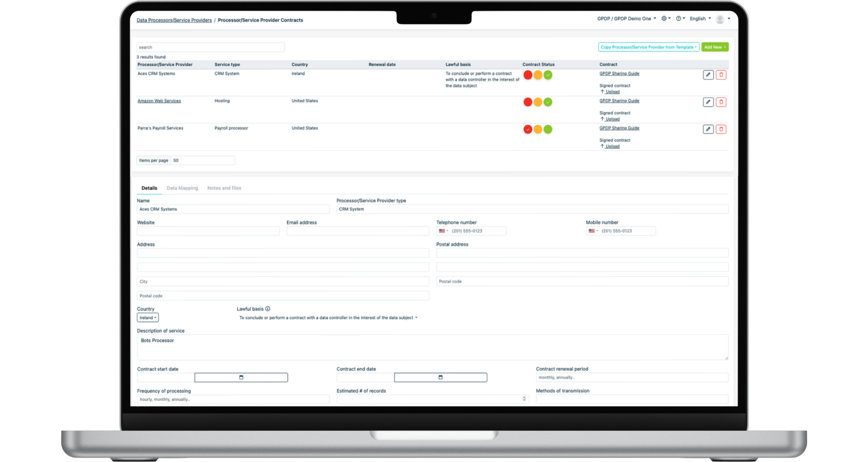Switch to the Data Mapping tab

click(x=182, y=188)
